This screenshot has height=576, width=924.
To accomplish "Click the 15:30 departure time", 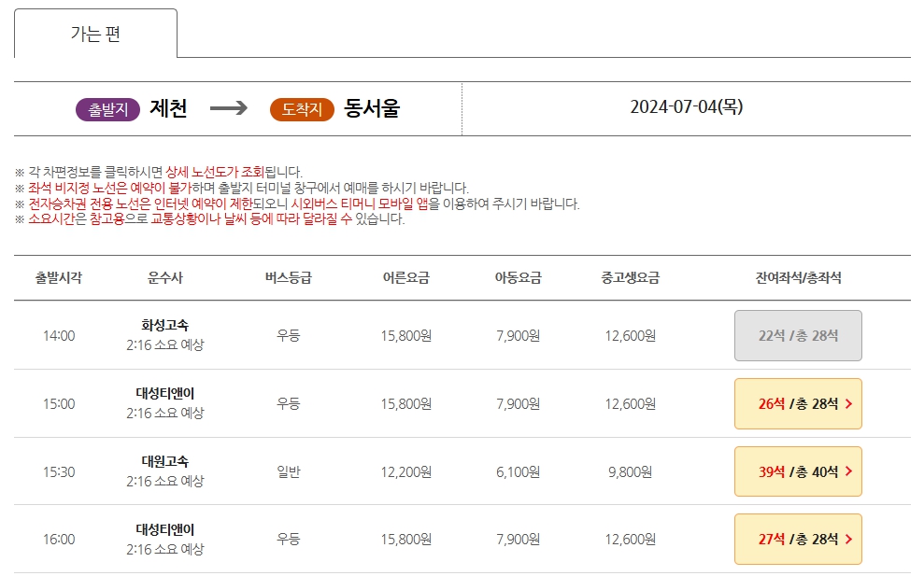I will [59, 471].
